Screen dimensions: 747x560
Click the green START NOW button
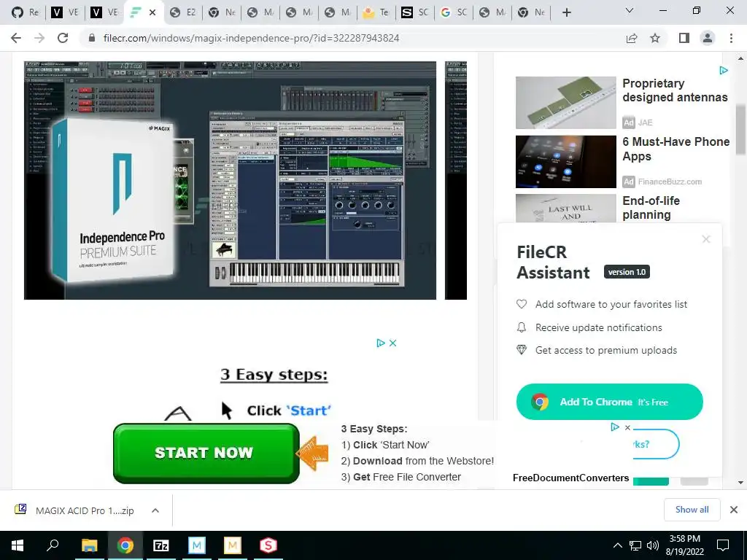[x=206, y=454]
